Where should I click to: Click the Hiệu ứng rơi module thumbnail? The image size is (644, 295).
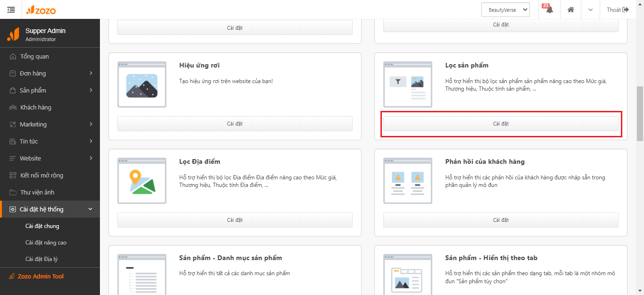click(142, 84)
